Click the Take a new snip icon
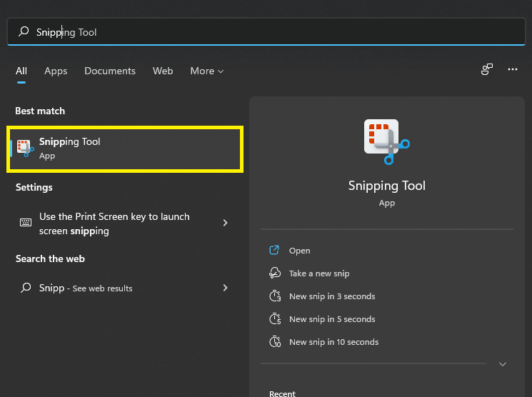 274,273
